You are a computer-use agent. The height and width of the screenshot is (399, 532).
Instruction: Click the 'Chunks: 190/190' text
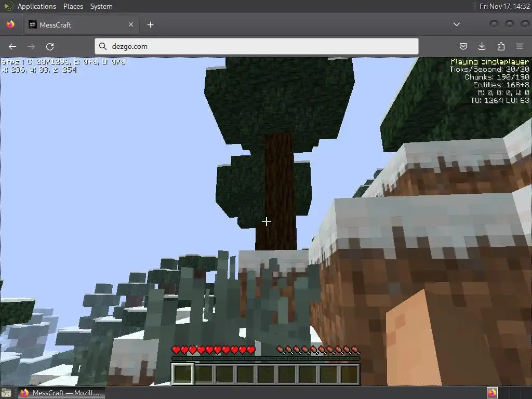497,77
